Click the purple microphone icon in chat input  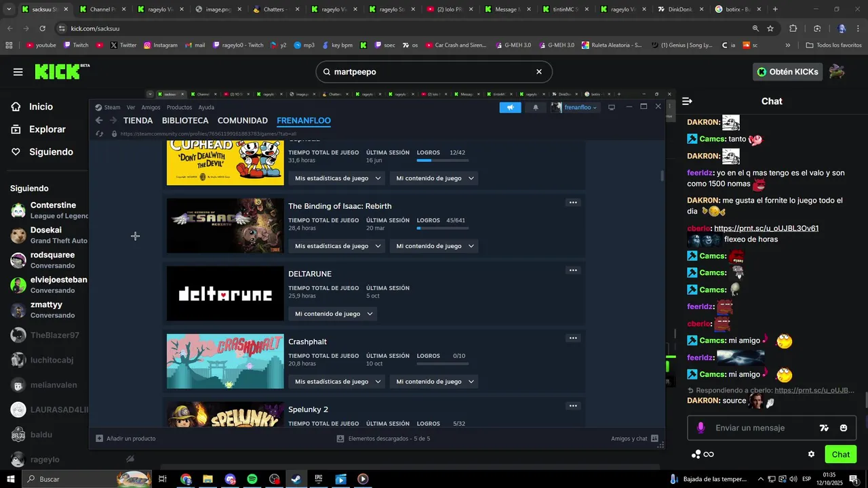[701, 428]
